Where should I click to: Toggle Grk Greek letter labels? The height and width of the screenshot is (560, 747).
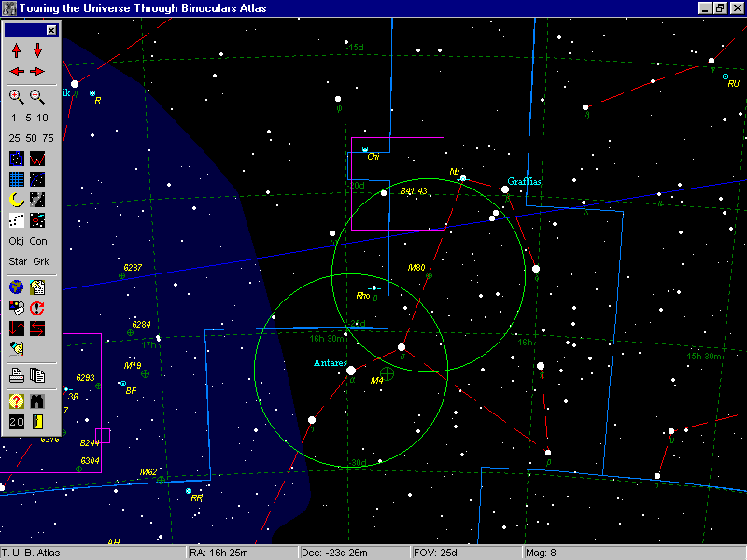click(x=41, y=261)
